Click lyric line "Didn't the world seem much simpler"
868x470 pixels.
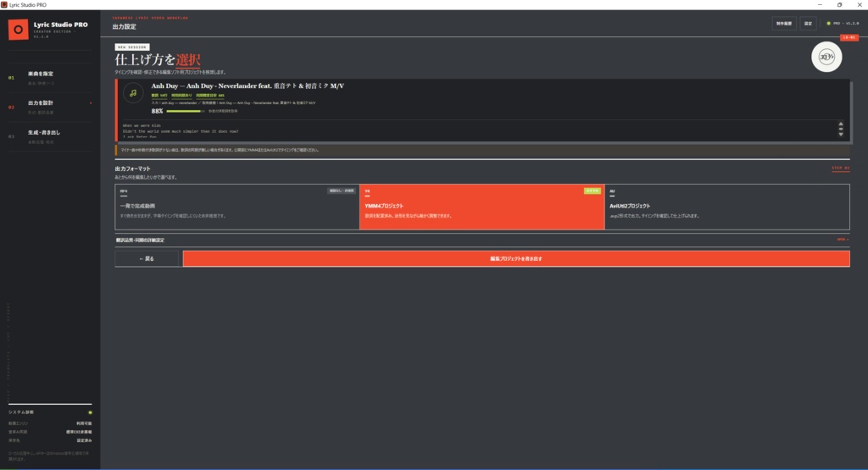(181, 131)
